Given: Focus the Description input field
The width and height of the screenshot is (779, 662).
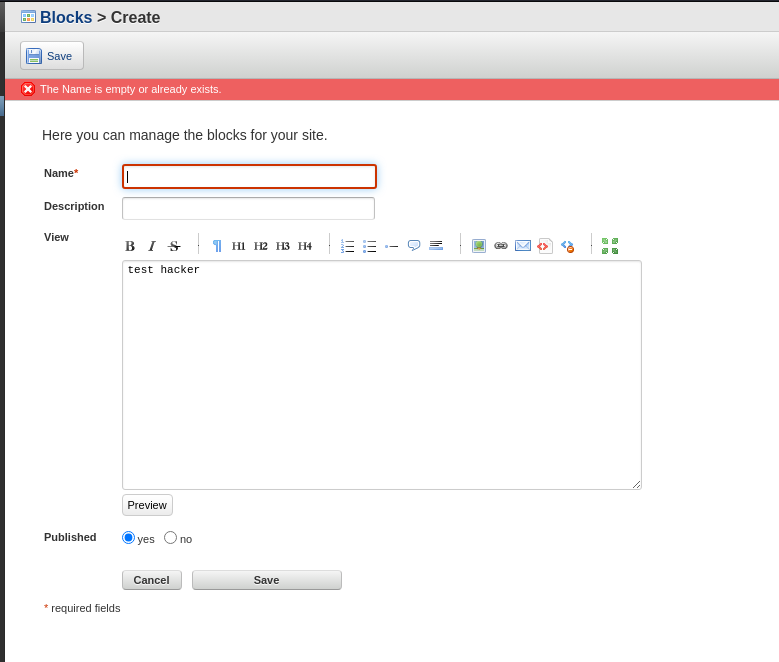Looking at the screenshot, I should click(248, 208).
